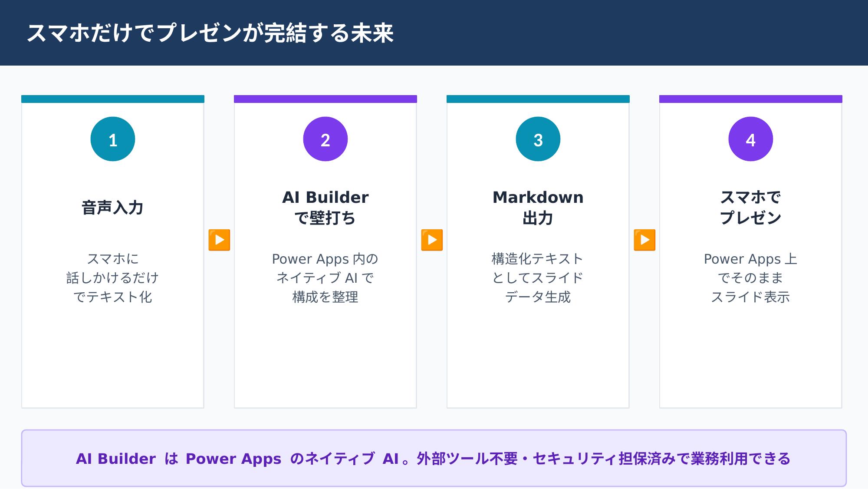
Task: Click the purple footer callout about AI Builder
Action: [x=434, y=458]
